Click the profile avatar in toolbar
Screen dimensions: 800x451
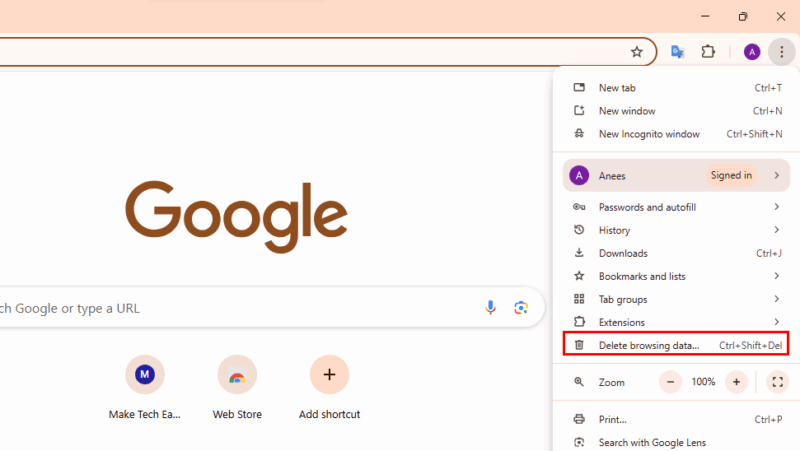pyautogui.click(x=752, y=52)
